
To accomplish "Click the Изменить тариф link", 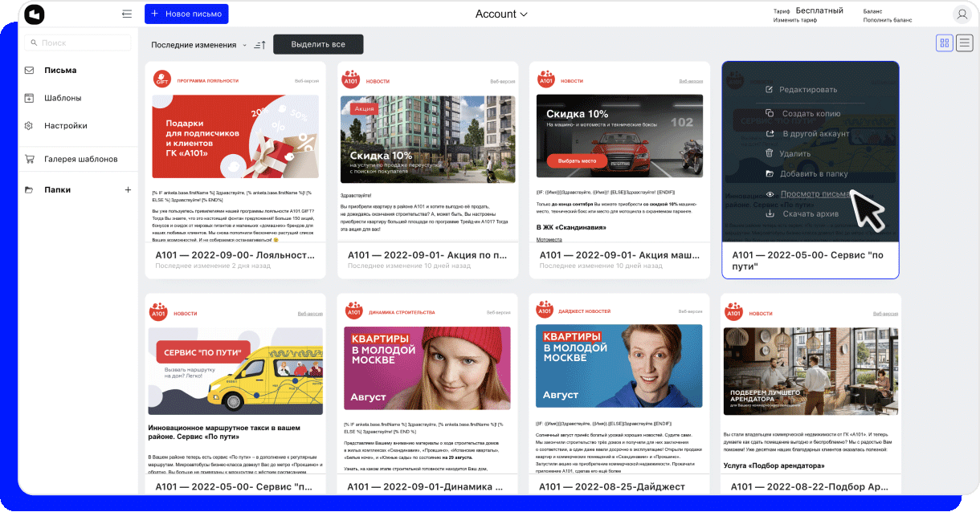I will pos(795,20).
